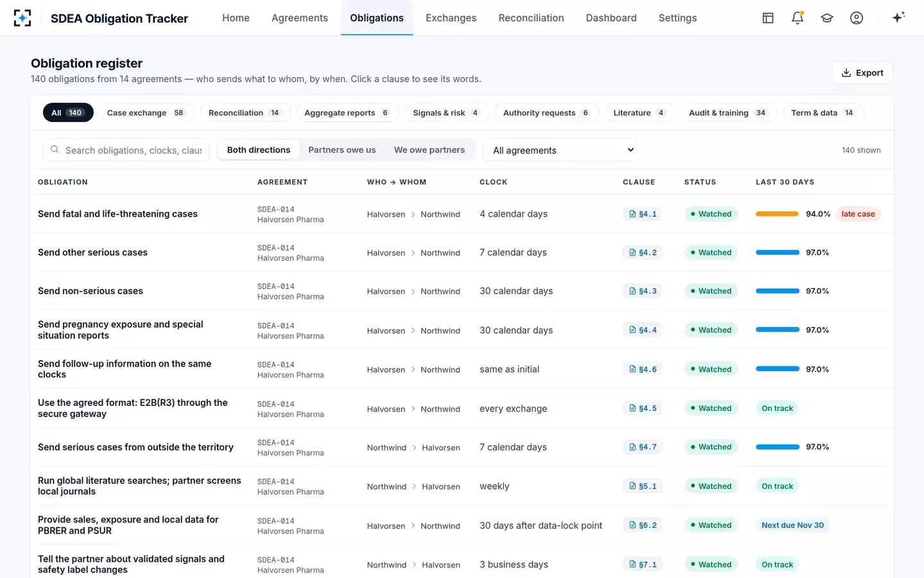Open the Dashboard tab
924x578 pixels.
click(x=611, y=18)
